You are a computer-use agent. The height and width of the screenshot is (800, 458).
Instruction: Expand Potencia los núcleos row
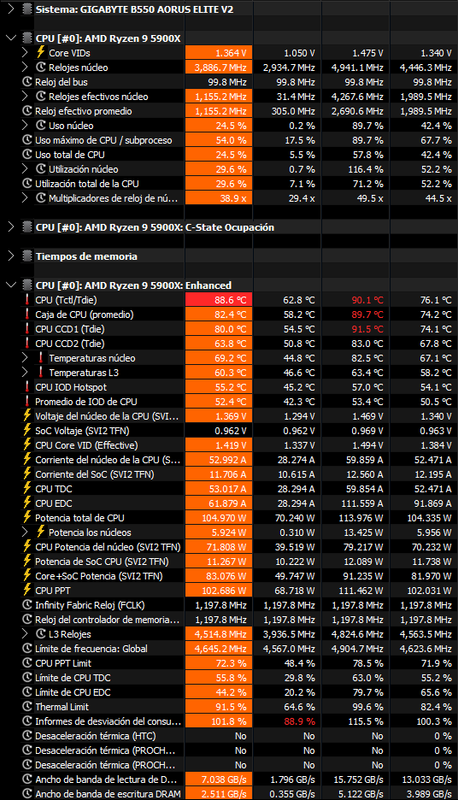[x=25, y=532]
